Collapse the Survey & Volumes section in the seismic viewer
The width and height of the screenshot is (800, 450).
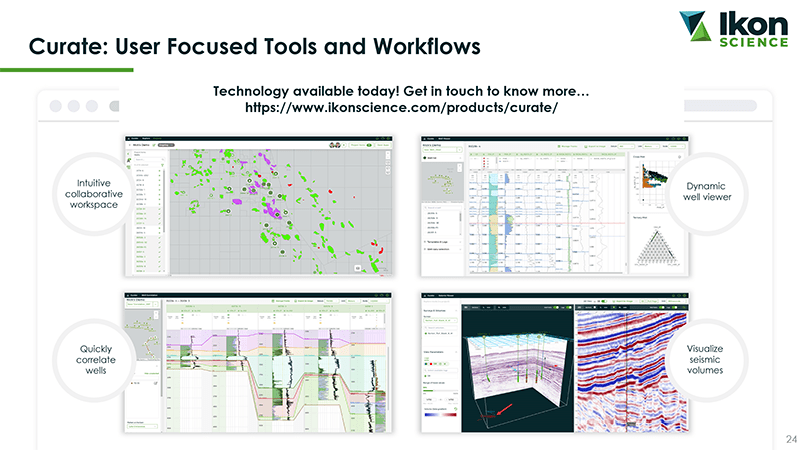[456, 311]
